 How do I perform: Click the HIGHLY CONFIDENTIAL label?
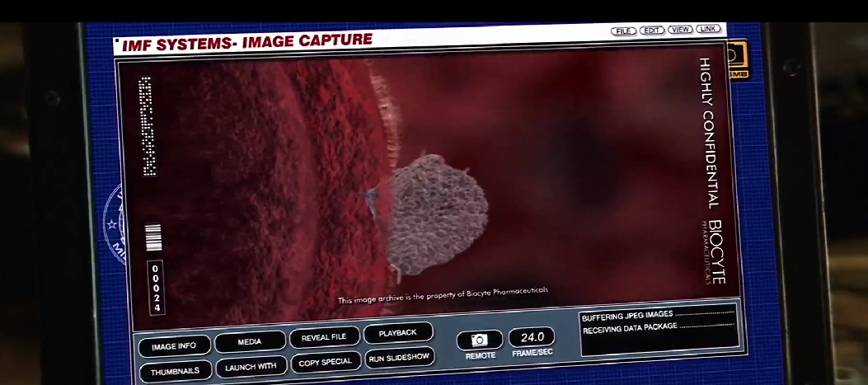(x=709, y=133)
